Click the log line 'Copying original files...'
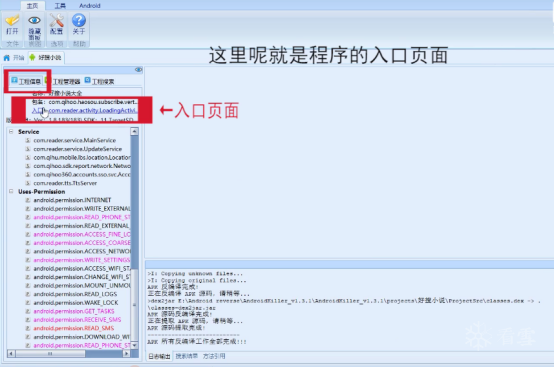This screenshot has height=367, width=554. 197,280
